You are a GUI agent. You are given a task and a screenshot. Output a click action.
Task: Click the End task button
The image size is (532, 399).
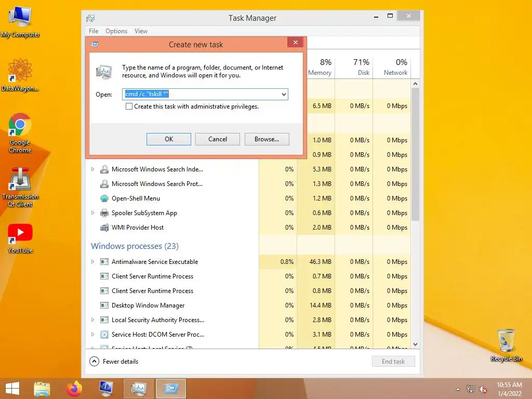(393, 362)
